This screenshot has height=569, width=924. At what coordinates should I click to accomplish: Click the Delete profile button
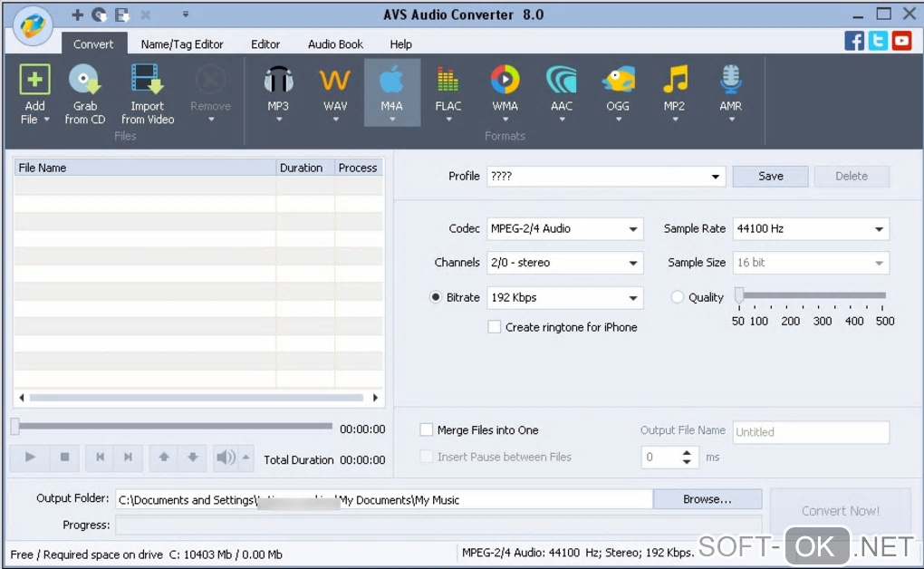click(x=851, y=177)
